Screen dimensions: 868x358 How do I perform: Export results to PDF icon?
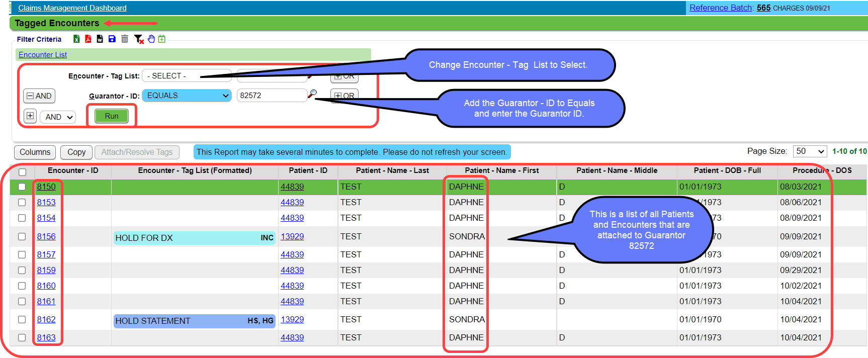pyautogui.click(x=88, y=39)
